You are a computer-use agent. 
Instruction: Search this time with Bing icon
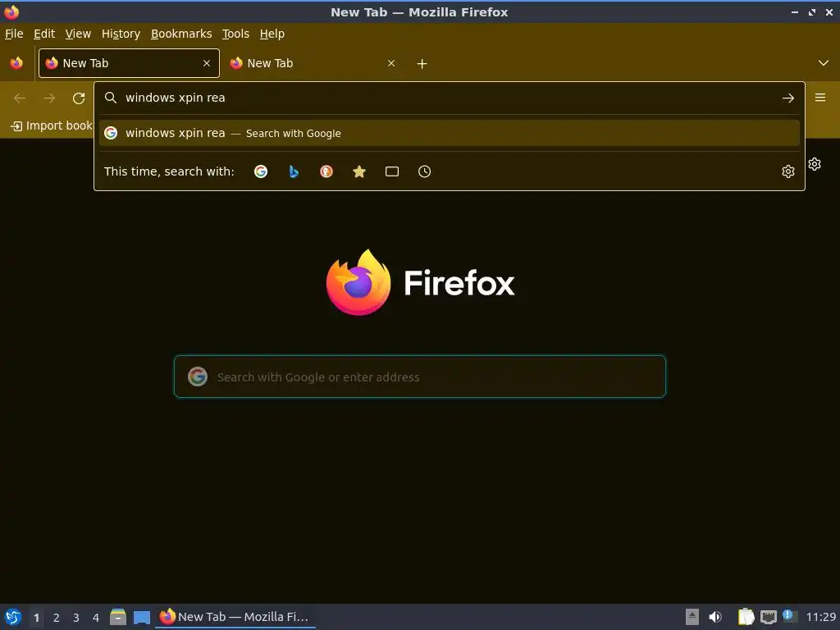pyautogui.click(x=294, y=171)
